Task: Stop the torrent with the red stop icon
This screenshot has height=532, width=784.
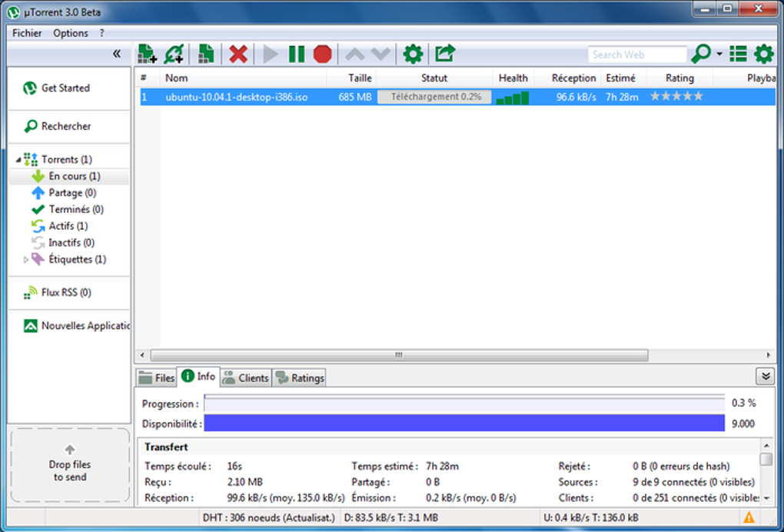Action: coord(323,54)
